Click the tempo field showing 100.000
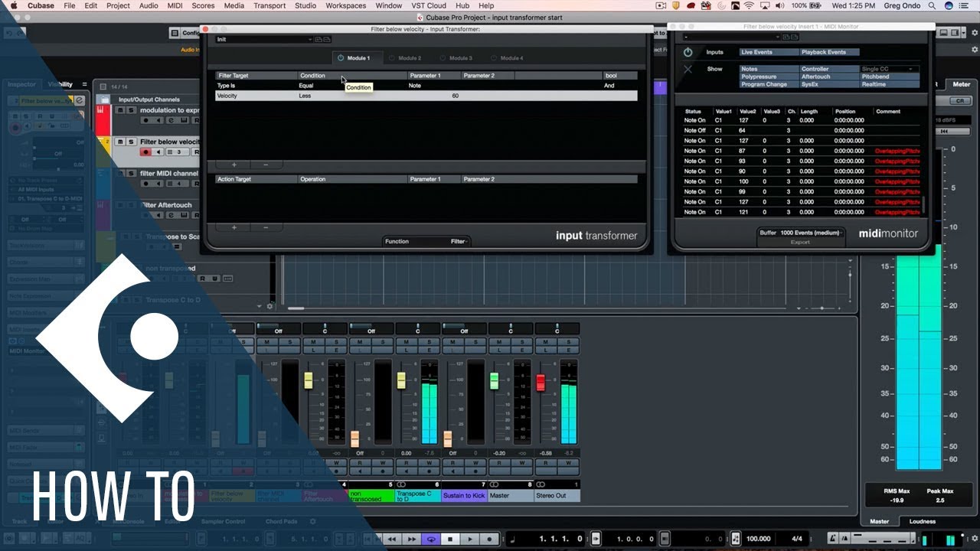980x551 pixels. coord(759,539)
